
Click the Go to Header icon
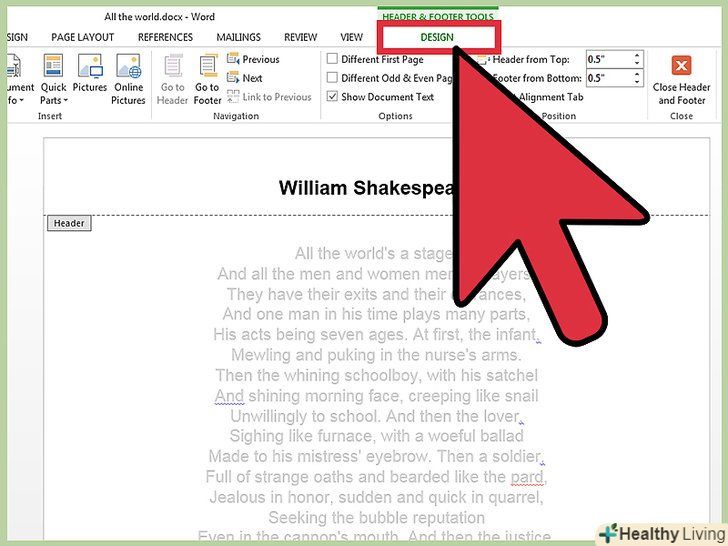pyautogui.click(x=173, y=79)
